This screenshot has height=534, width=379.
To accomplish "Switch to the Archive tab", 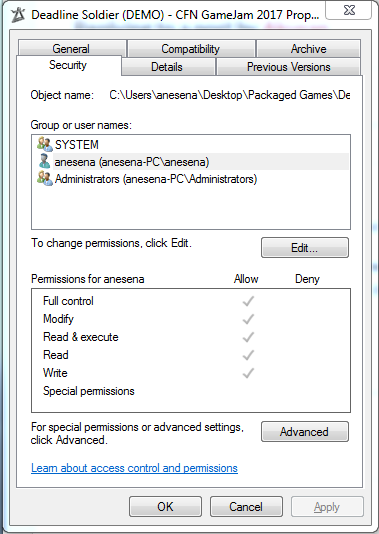I will pos(309,49).
